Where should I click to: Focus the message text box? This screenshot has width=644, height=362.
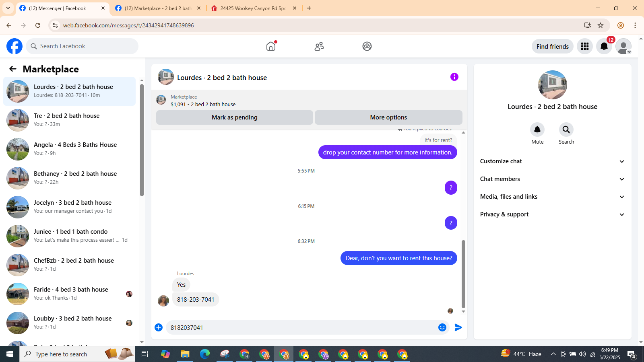(302, 327)
